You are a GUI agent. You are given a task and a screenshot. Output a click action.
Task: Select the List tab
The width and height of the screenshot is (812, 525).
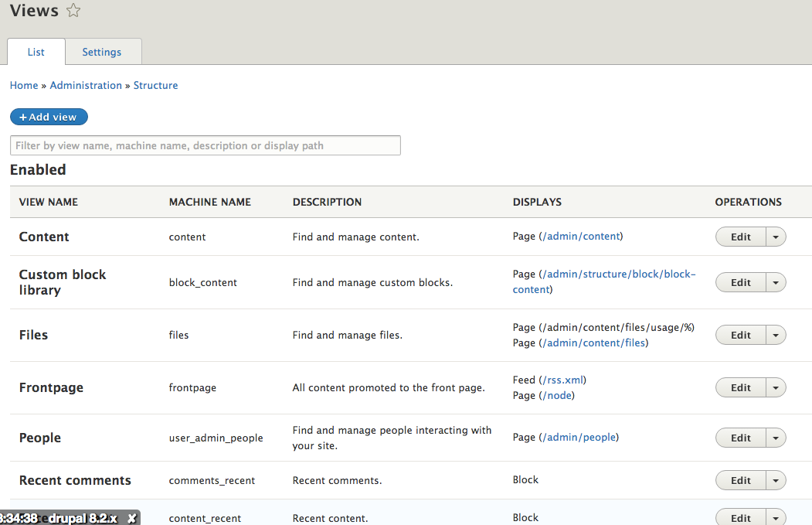(x=36, y=52)
